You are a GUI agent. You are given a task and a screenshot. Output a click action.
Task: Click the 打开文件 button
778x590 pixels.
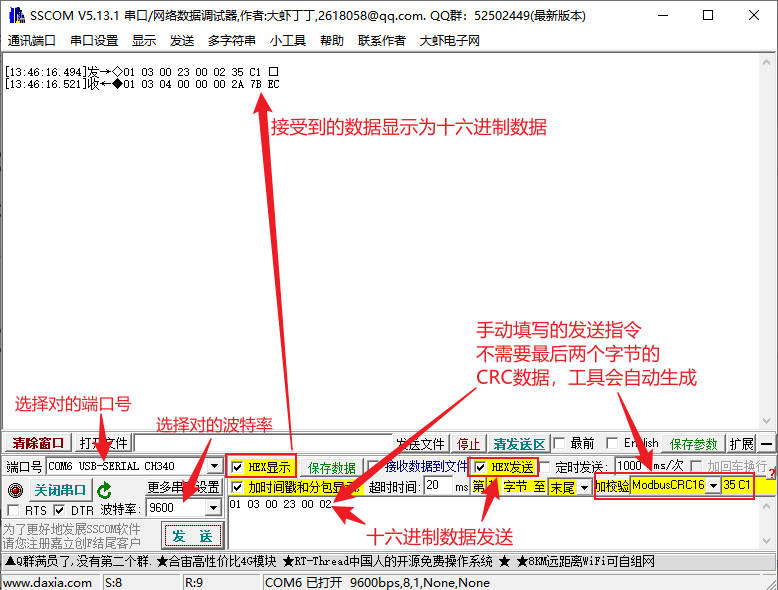[104, 443]
